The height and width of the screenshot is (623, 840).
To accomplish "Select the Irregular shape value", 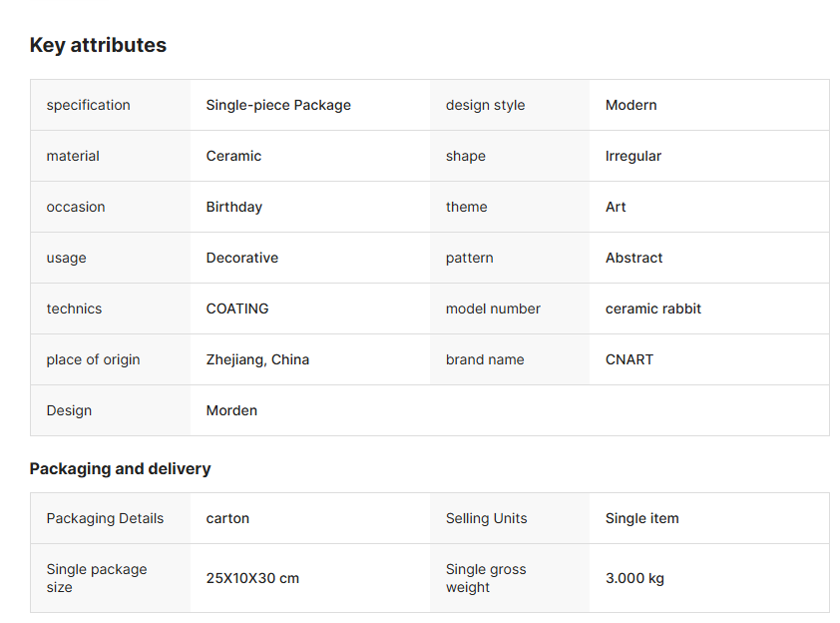I will 632,156.
